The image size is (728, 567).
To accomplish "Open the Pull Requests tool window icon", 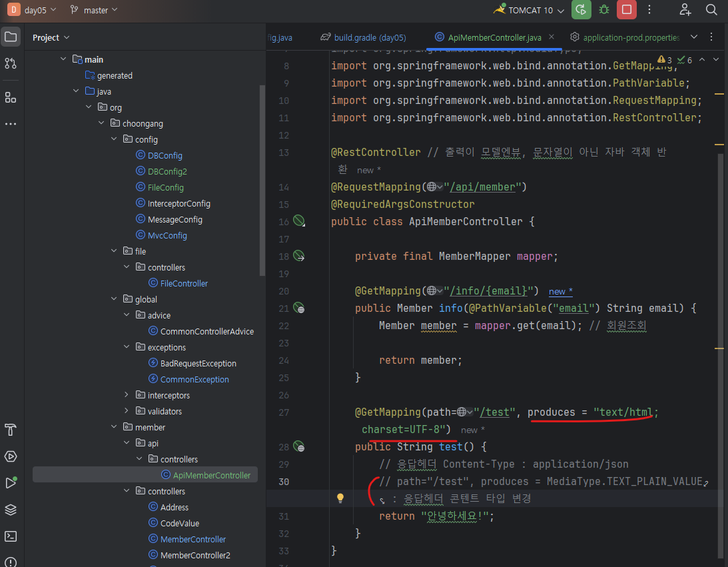I will 11,63.
